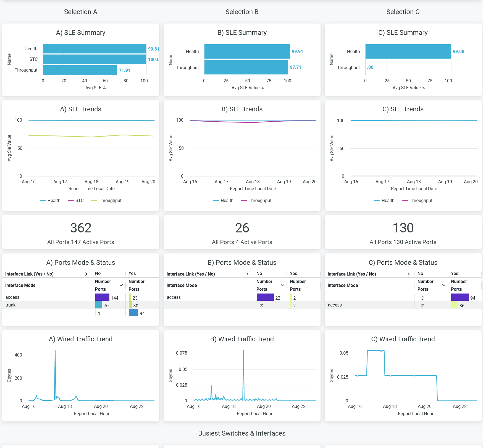
Task: Toggle STC legend in A) SLE Trends
Action: [76, 201]
